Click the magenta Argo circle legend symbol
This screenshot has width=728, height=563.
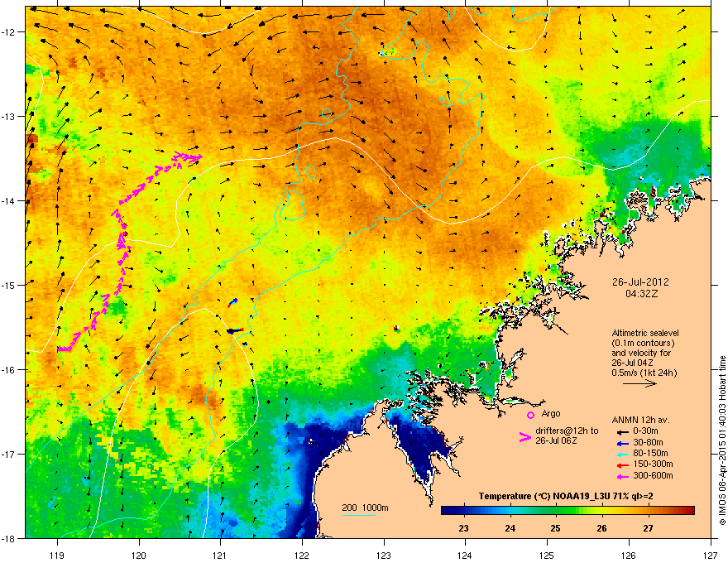click(530, 415)
